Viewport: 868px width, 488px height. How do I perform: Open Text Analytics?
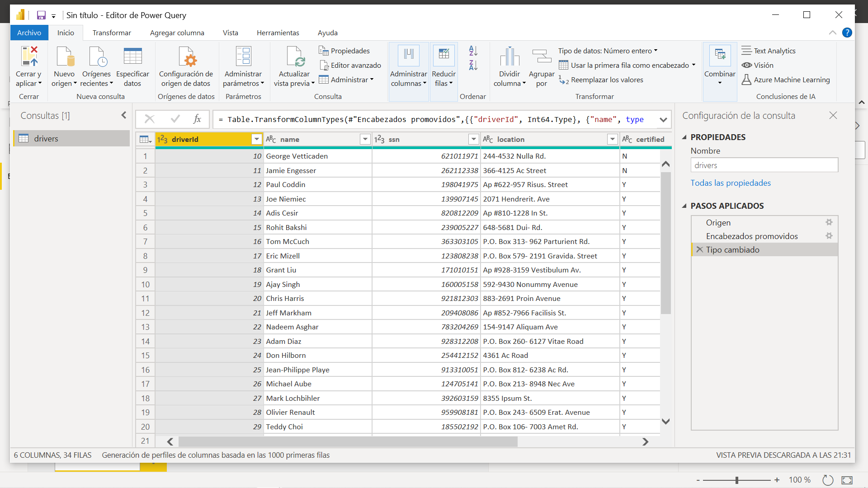click(x=769, y=51)
